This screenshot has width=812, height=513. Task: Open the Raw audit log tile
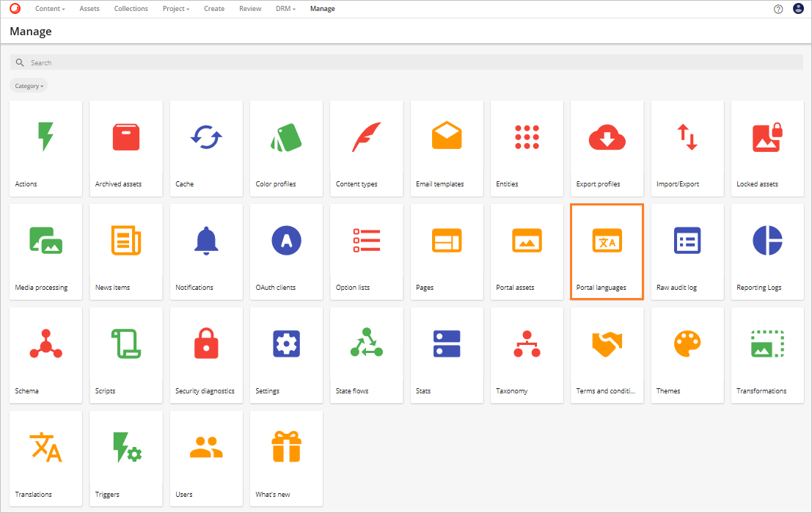(687, 239)
